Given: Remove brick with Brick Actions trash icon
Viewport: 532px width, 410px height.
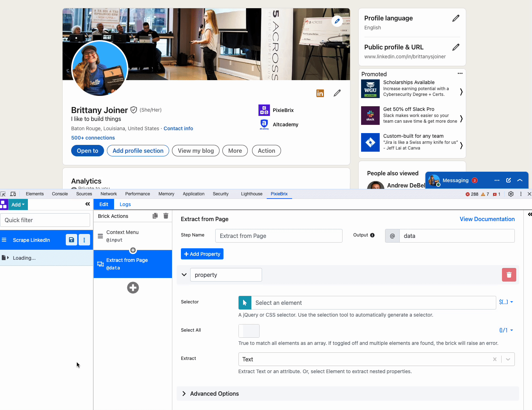Looking at the screenshot, I should [x=166, y=216].
